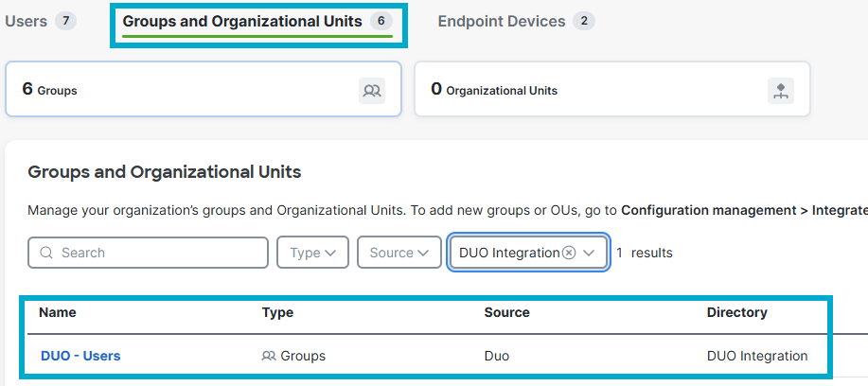The height and width of the screenshot is (386, 868).
Task: Open the Type filter dropdown
Action: (312, 253)
